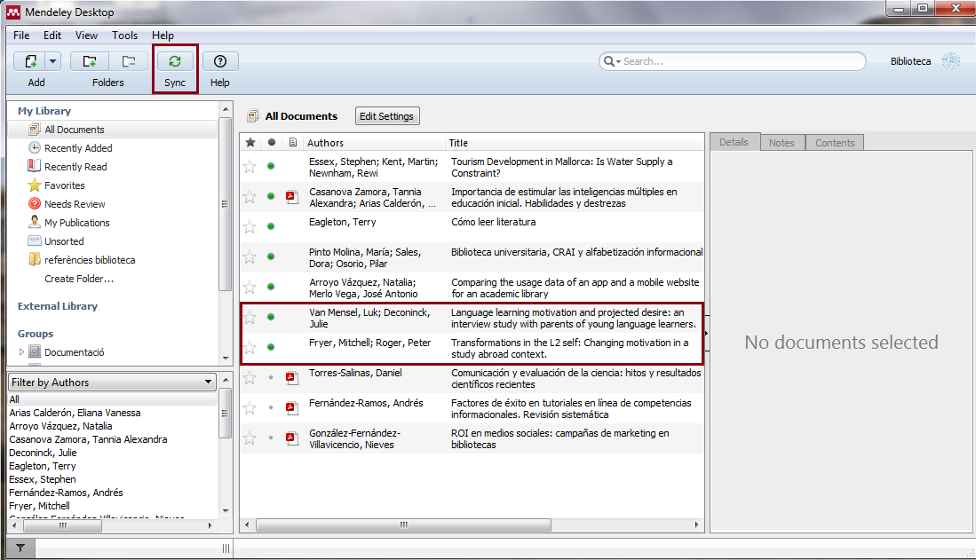Open the Add button dropdown arrow

tap(53, 61)
